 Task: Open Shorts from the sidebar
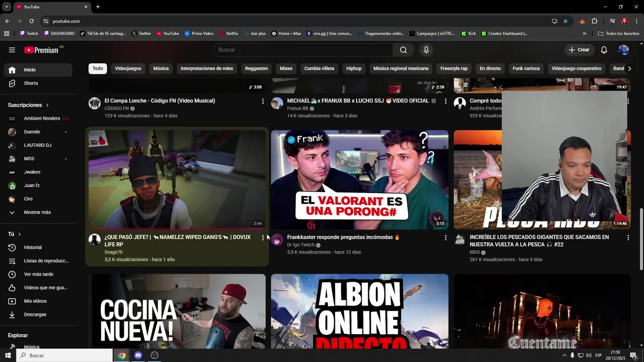coord(39,83)
